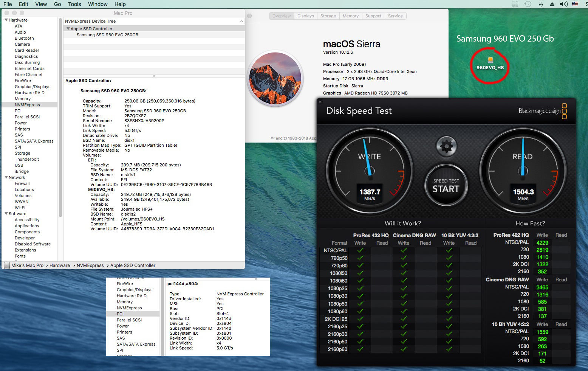Click the serial number S3ESNX0JA39200P
The image size is (588, 371).
(144, 121)
